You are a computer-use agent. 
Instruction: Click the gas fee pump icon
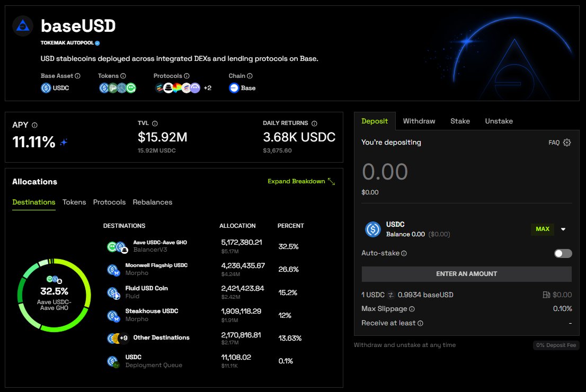pyautogui.click(x=546, y=295)
